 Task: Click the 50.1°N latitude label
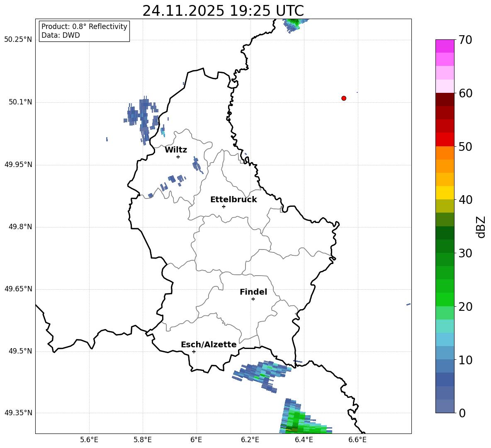pyautogui.click(x=20, y=102)
